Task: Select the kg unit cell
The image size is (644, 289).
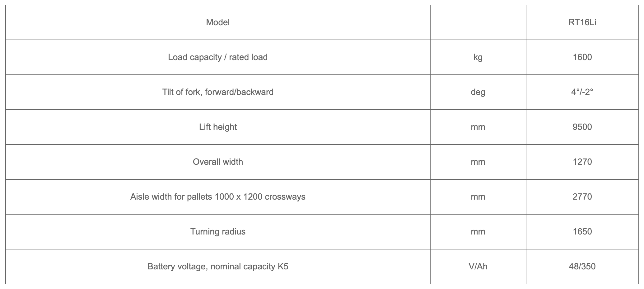Action: tap(478, 57)
